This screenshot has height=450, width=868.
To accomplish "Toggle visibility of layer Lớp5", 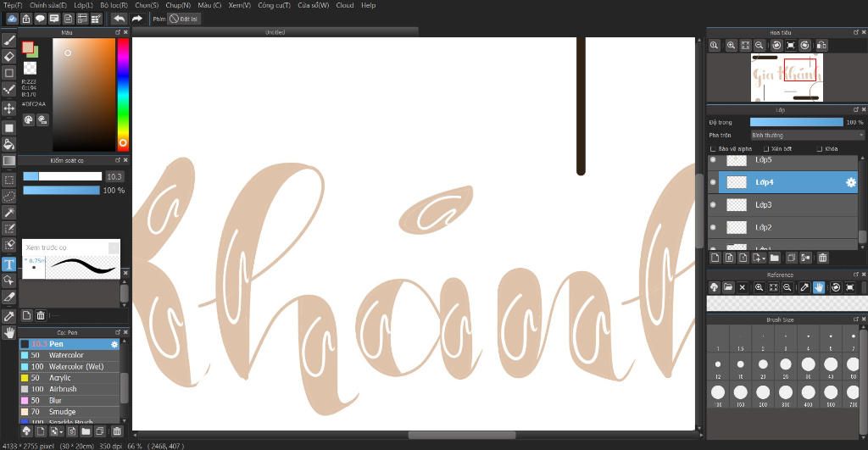I will click(713, 160).
